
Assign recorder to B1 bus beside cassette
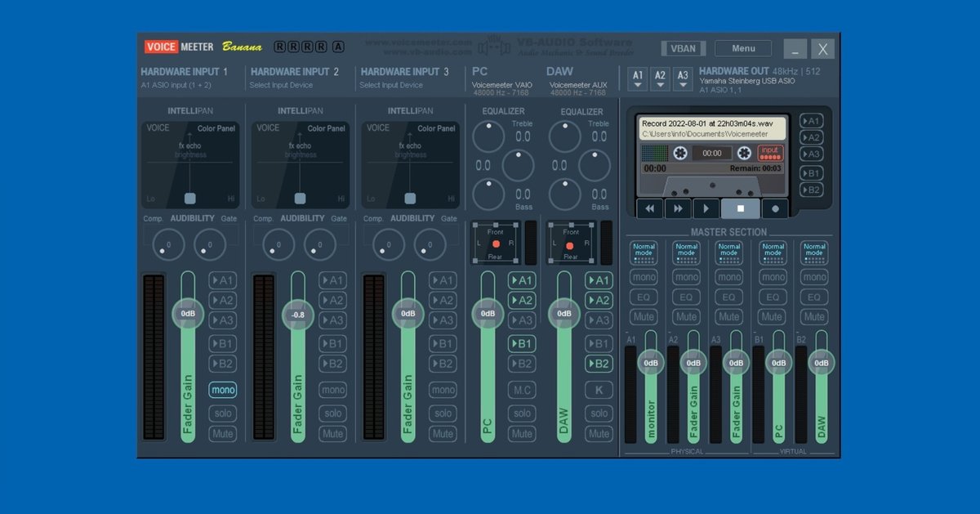point(811,173)
